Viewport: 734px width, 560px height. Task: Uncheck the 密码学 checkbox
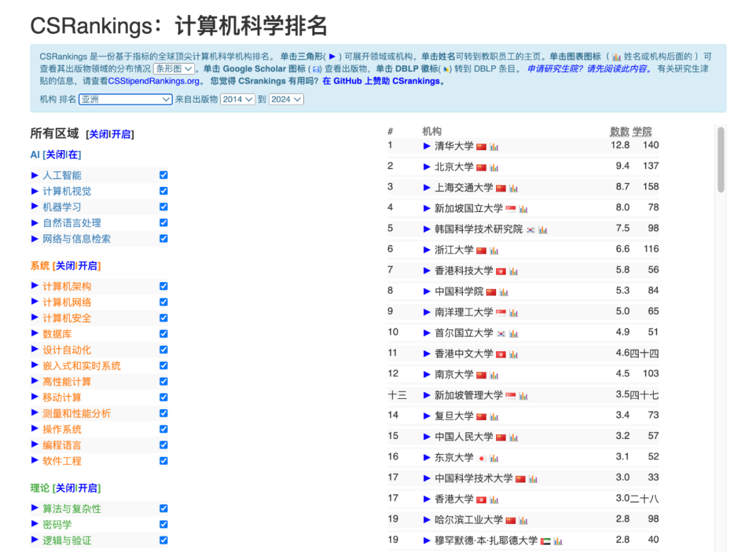[x=163, y=524]
